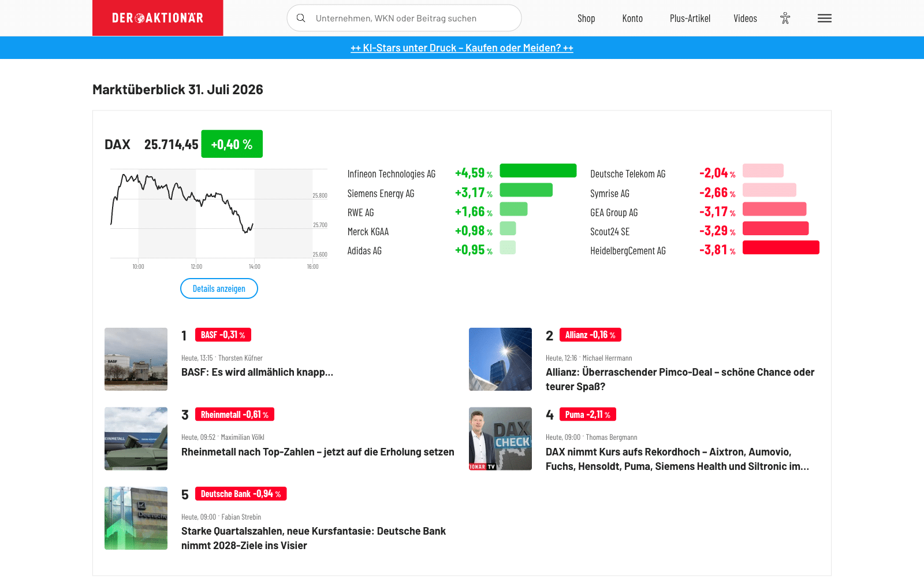924x578 pixels.
Task: Click the Infineon green performance bar
Action: pos(538,171)
